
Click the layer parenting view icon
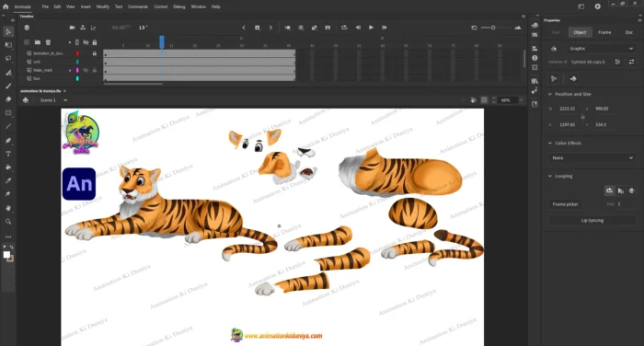83,28
